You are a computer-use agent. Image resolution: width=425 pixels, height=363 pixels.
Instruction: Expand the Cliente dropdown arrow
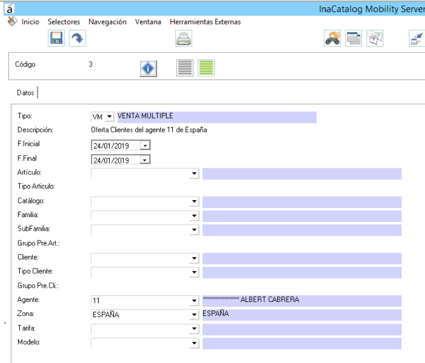click(194, 258)
